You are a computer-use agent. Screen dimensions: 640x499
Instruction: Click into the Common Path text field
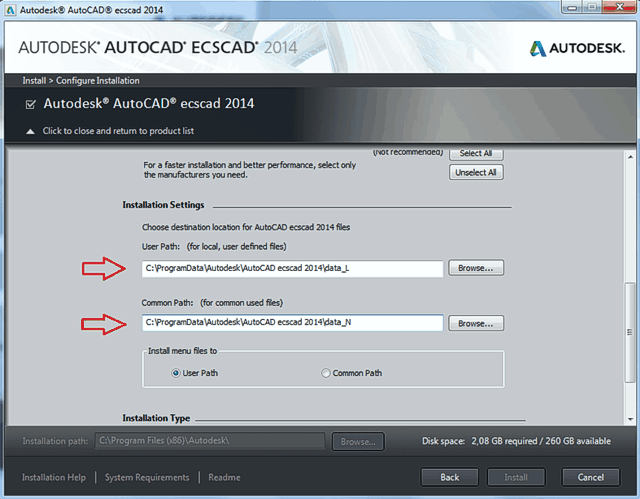click(292, 323)
